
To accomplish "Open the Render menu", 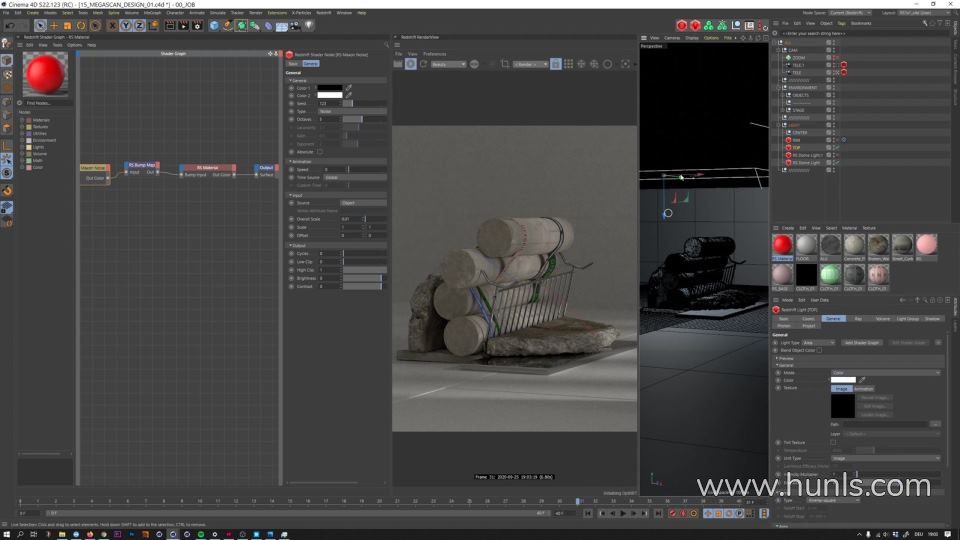I will click(255, 12).
